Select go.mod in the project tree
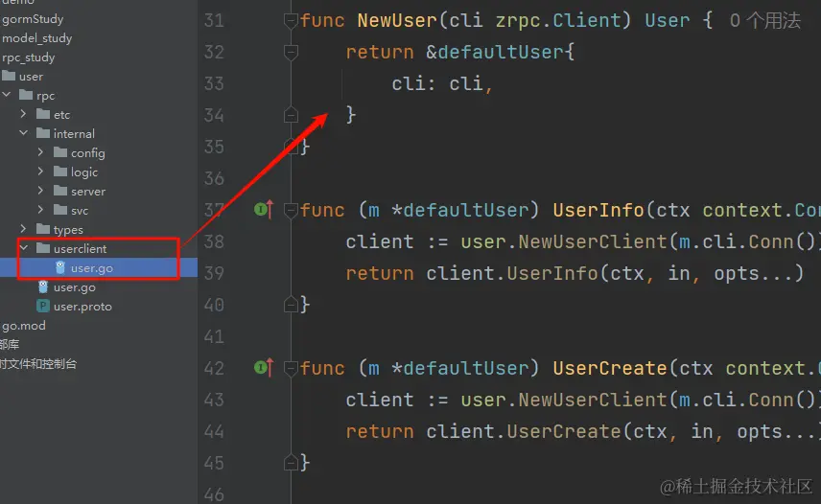The image size is (821, 504). point(24,326)
